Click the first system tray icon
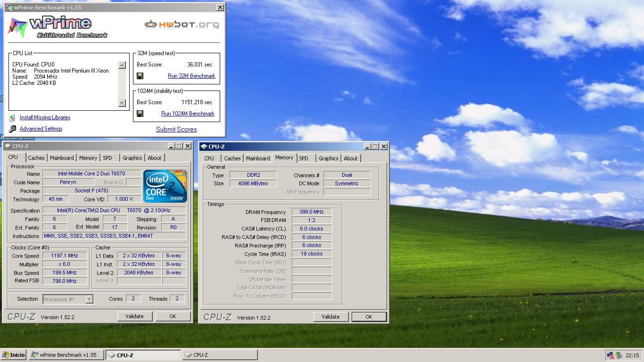The height and width of the screenshot is (362, 644). point(611,355)
